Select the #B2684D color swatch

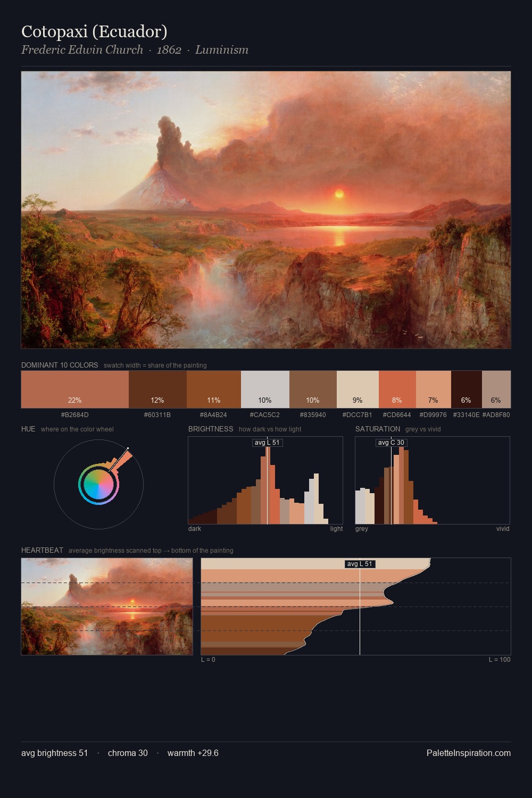(75, 389)
